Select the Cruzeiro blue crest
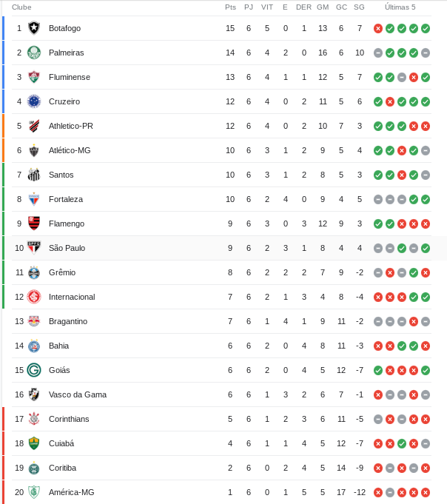 click(34, 101)
